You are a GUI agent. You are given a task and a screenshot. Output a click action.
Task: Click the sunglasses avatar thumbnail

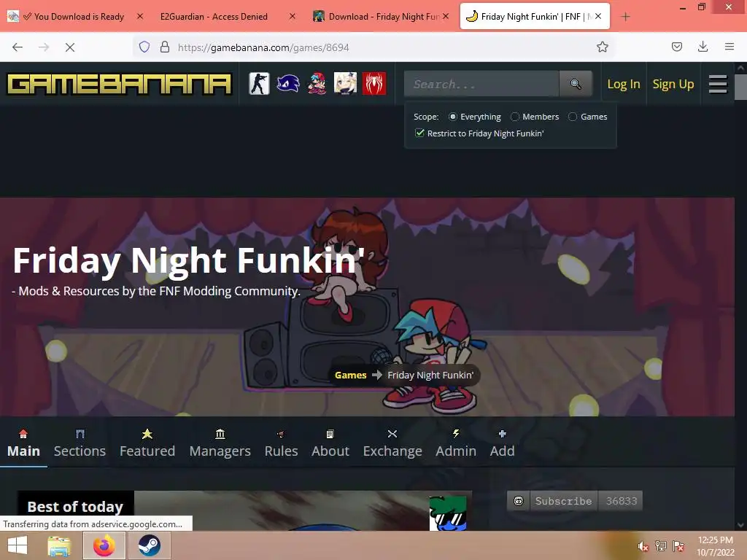click(448, 513)
